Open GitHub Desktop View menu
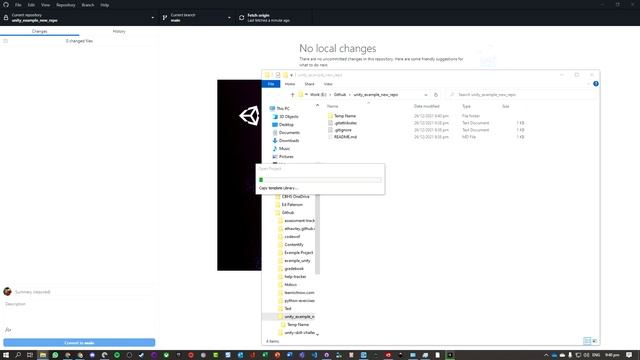 (x=45, y=5)
